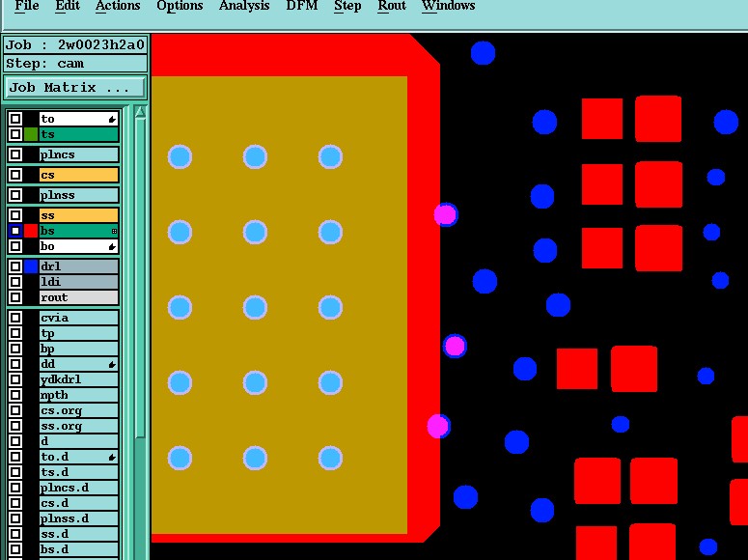Select the cs.d layer name
This screenshot has height=560, width=748.
79,503
